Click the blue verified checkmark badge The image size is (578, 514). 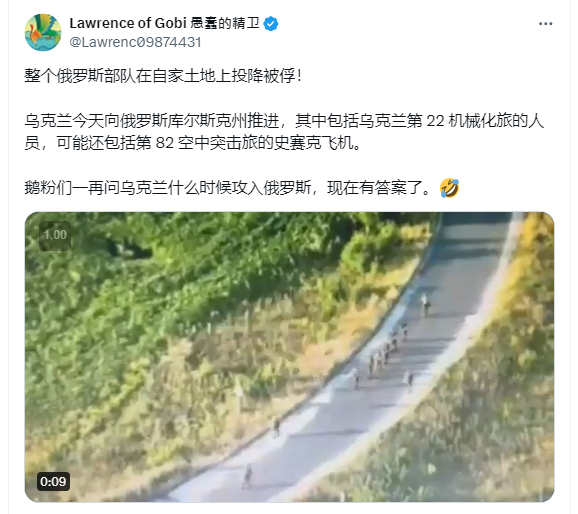271,24
